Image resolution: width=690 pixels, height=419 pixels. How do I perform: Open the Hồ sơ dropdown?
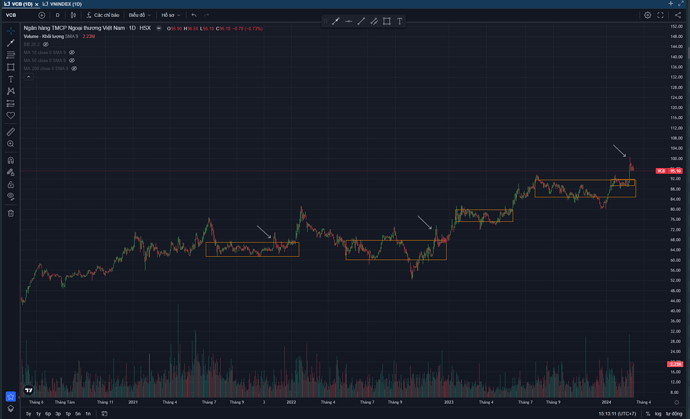pyautogui.click(x=171, y=15)
